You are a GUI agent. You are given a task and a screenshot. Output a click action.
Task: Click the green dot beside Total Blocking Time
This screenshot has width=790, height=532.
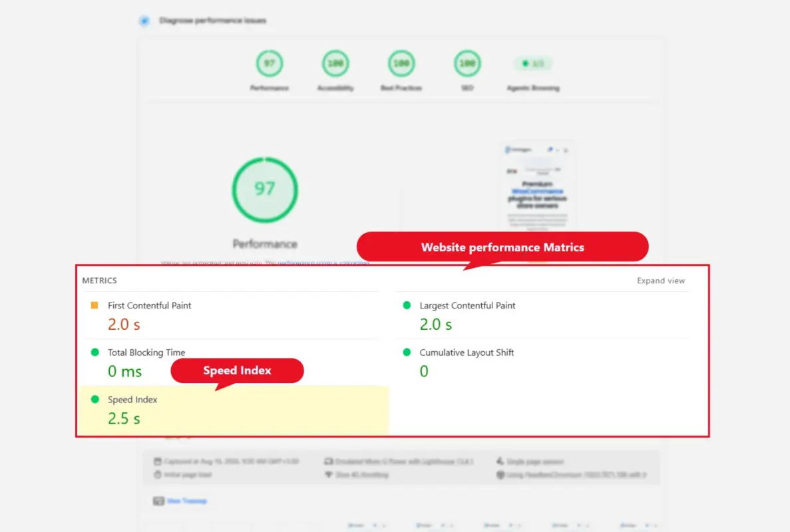(95, 352)
